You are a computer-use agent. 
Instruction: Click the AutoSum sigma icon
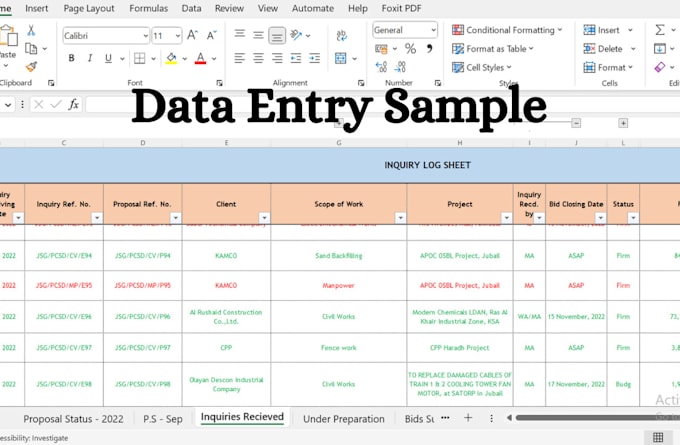point(660,30)
